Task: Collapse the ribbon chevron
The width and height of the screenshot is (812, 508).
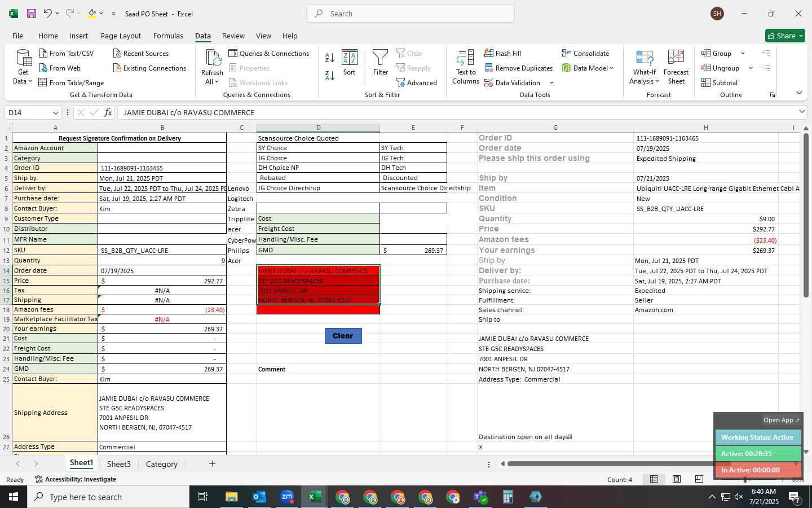Action: [799, 93]
